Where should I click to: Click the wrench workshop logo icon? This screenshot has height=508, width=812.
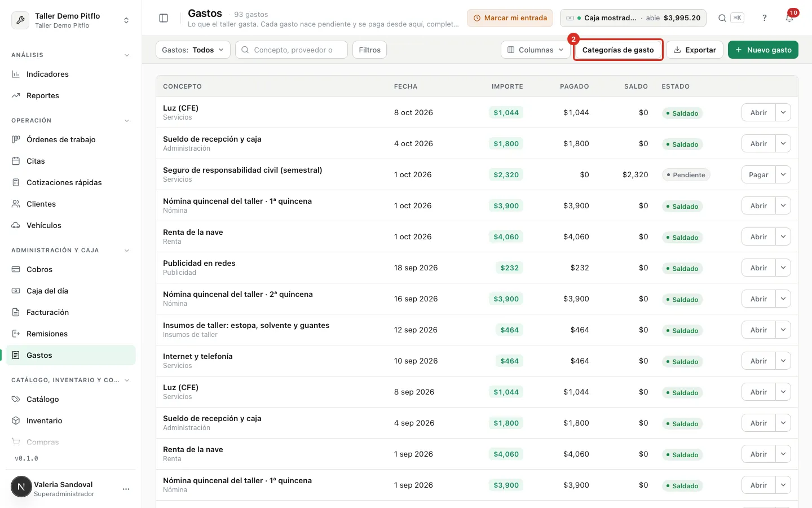click(x=20, y=20)
